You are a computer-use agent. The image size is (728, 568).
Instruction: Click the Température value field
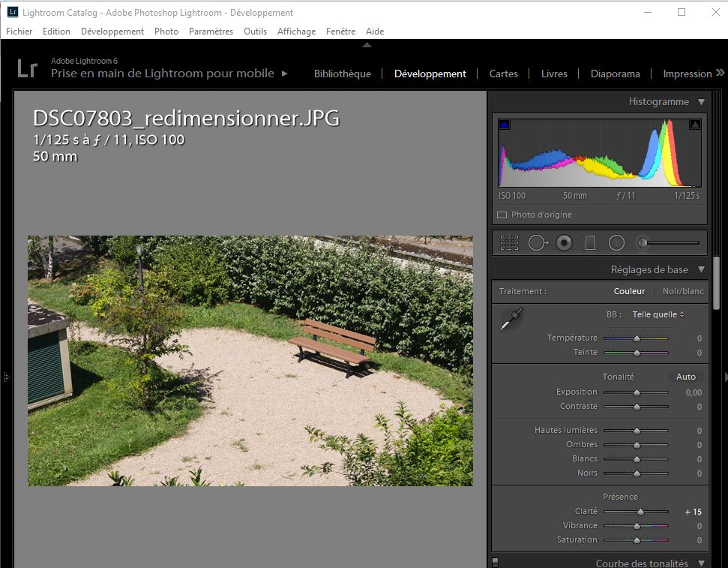click(700, 338)
